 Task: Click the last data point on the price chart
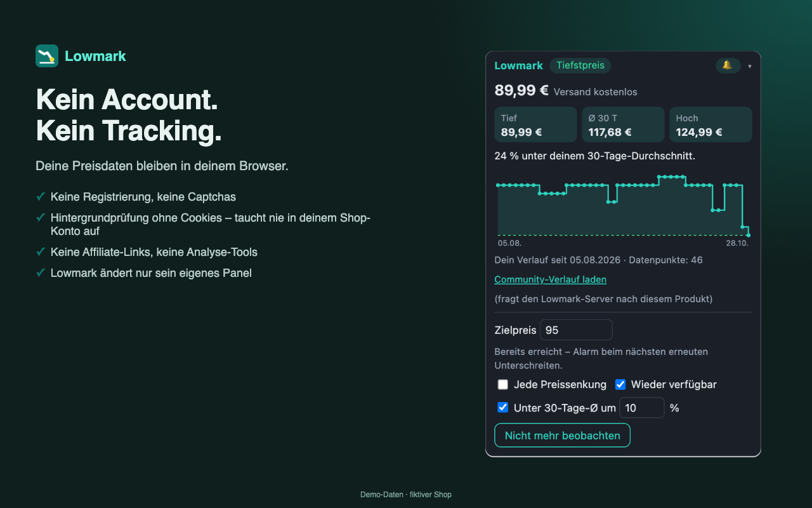pos(749,235)
